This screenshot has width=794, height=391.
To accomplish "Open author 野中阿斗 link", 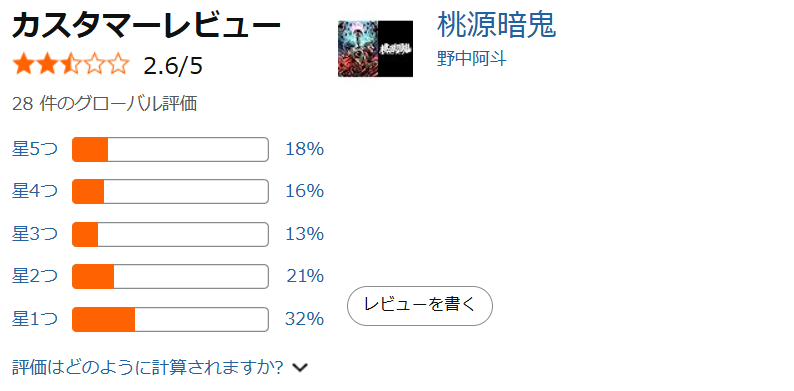I will tap(471, 59).
